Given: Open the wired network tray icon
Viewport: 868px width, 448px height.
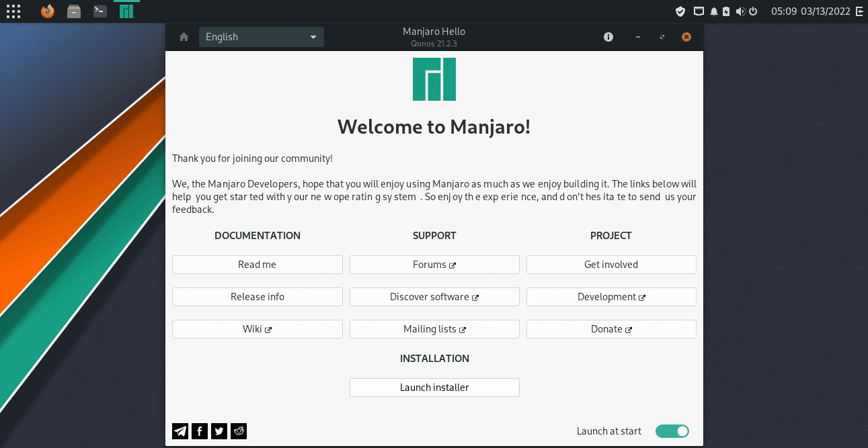Looking at the screenshot, I should (x=699, y=11).
